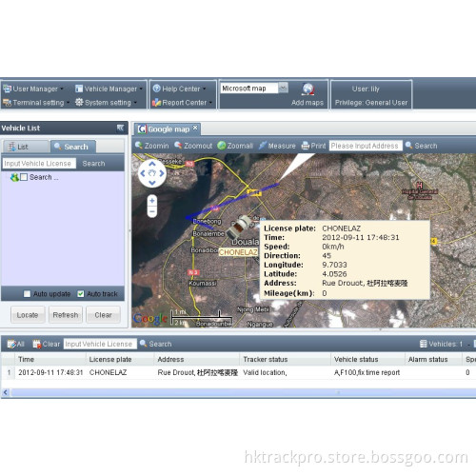The width and height of the screenshot is (476, 476).
Task: Zoom out with map minus button
Action: pos(152,211)
